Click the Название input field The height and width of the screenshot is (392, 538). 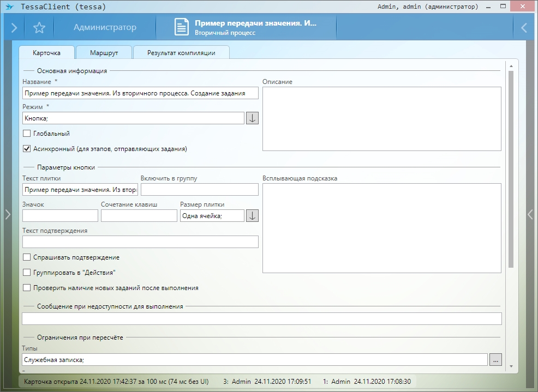pos(140,93)
